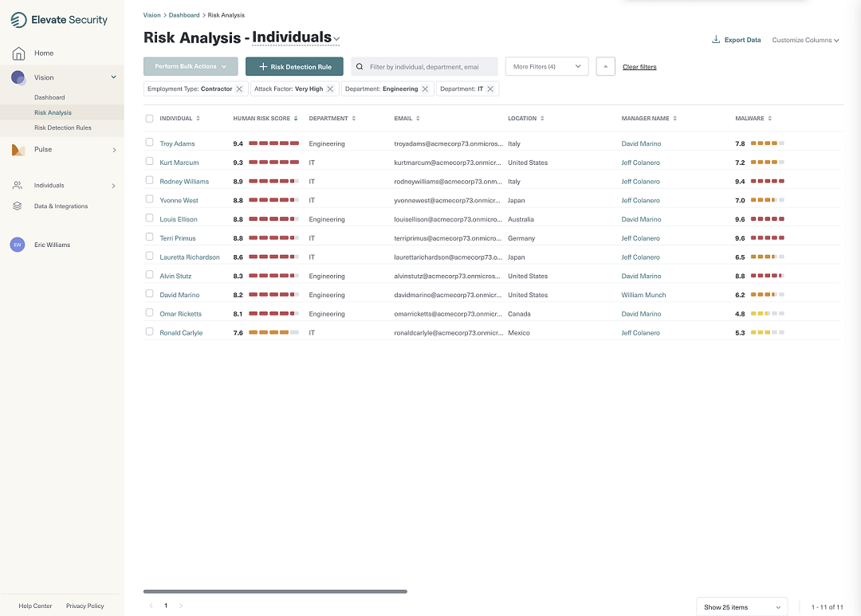Click the Pulse icon in sidebar
The image size is (861, 616).
[x=18, y=150]
